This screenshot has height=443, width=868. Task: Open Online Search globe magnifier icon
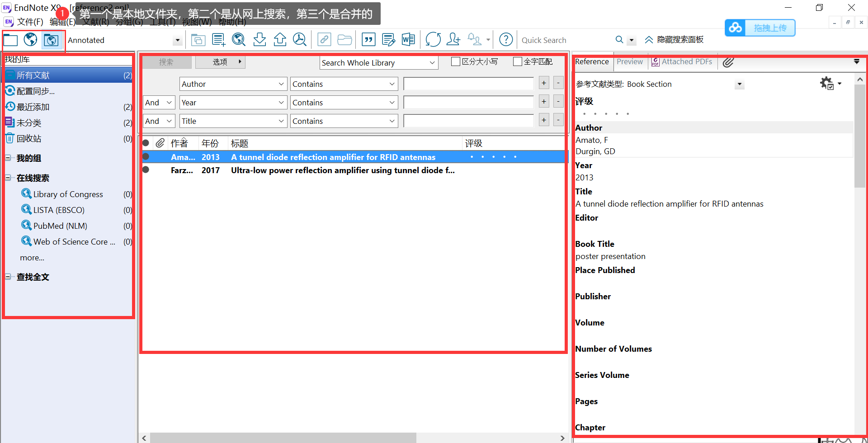(x=239, y=40)
